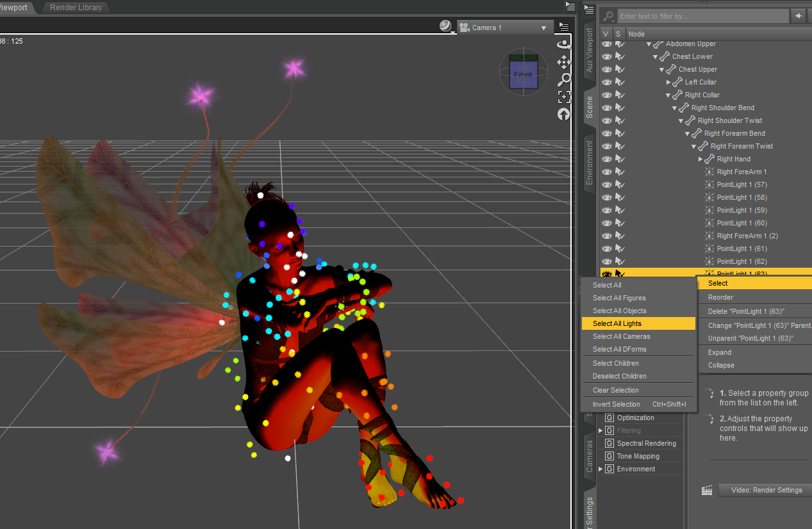
Task: Click the light icon of PointLight 1 (60)
Action: [x=709, y=223]
